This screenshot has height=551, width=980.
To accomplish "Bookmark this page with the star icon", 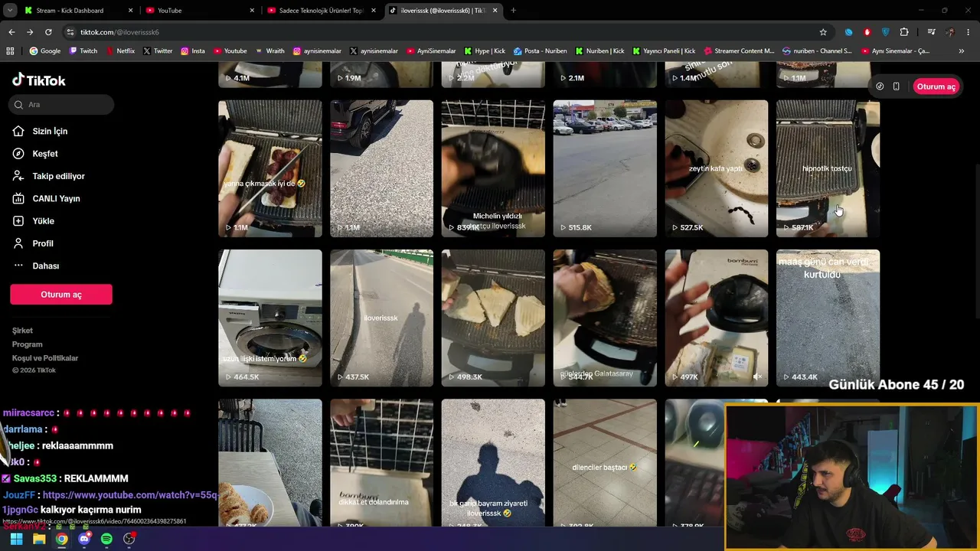I will pyautogui.click(x=823, y=32).
